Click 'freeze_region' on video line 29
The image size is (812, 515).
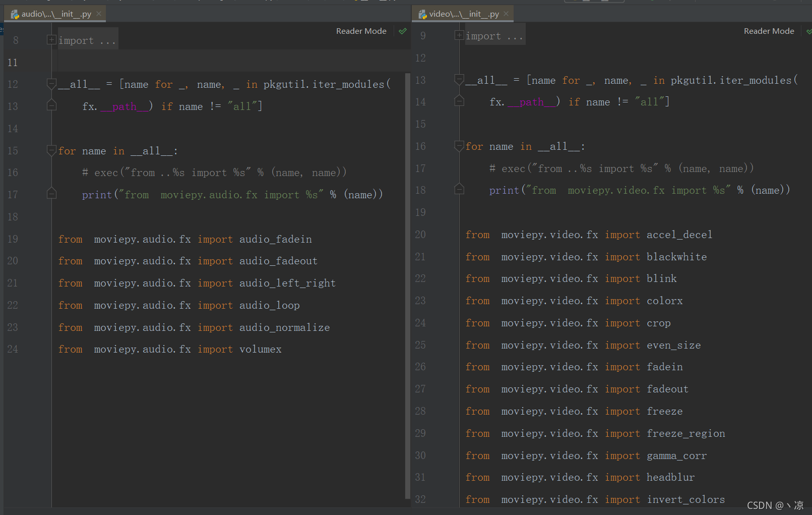point(686,433)
